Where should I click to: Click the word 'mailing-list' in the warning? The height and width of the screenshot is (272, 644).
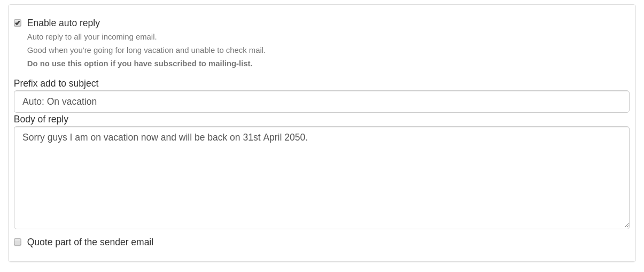click(229, 64)
